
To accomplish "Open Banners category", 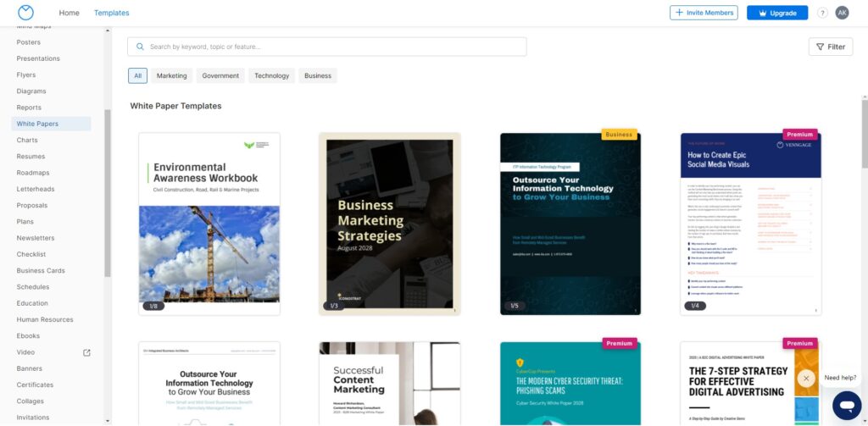I will pyautogui.click(x=30, y=369).
